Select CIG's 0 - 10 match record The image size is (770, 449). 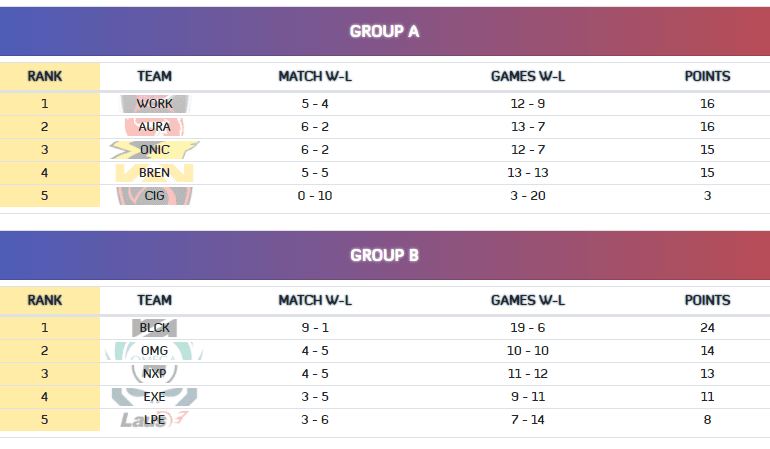pyautogui.click(x=315, y=196)
